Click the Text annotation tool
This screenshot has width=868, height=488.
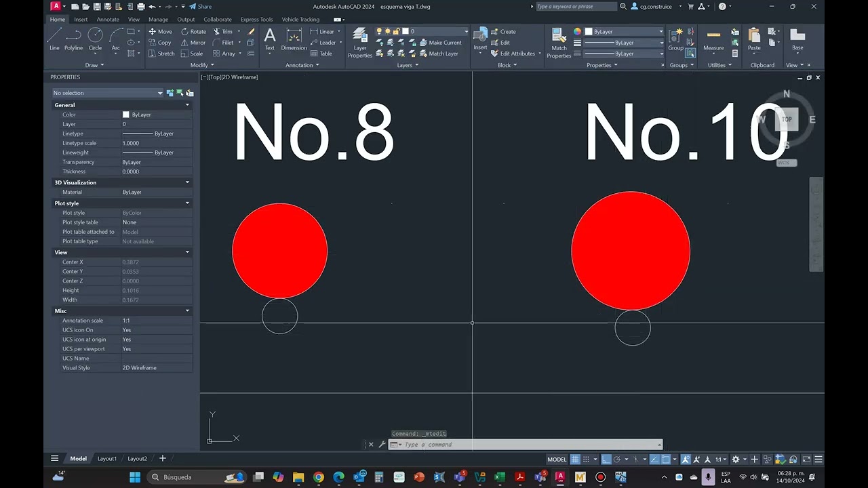(x=270, y=39)
